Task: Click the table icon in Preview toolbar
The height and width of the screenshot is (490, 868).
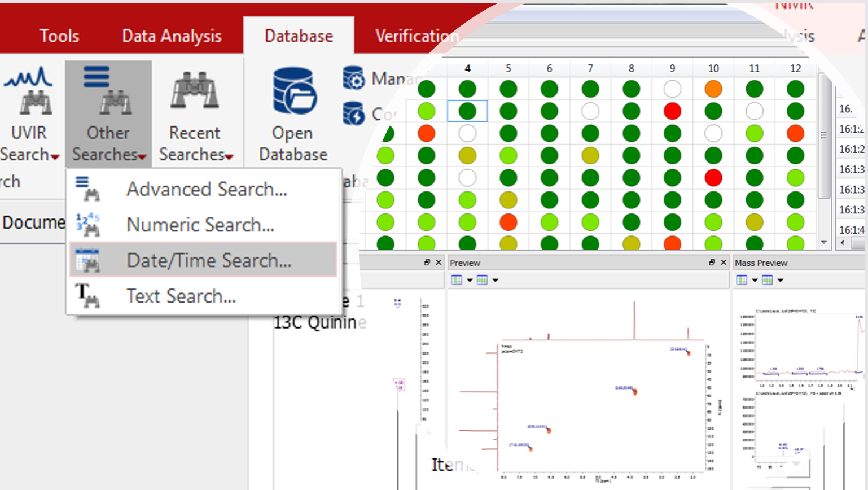Action: [x=457, y=280]
